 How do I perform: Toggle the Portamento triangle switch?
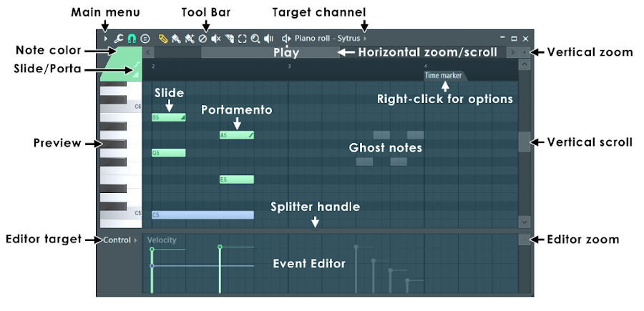point(137,74)
